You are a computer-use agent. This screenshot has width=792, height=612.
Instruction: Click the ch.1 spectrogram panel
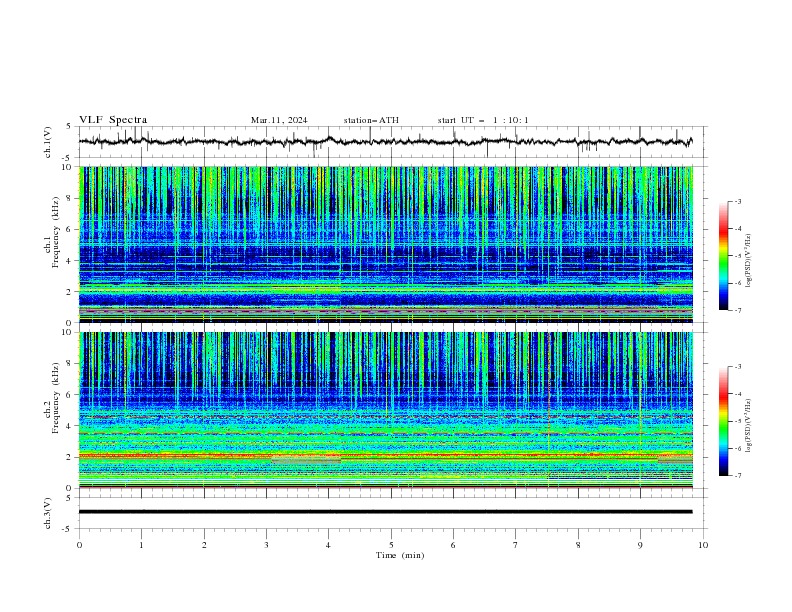pos(386,244)
